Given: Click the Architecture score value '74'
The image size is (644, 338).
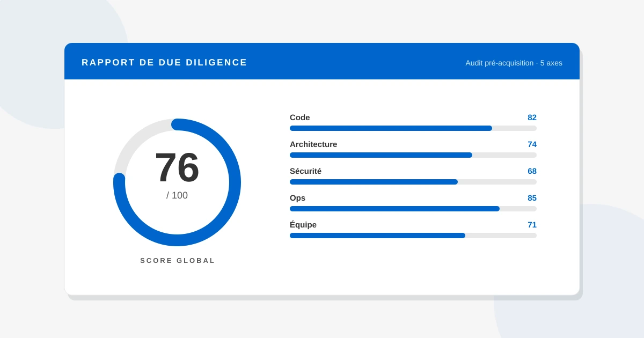Looking at the screenshot, I should click(x=532, y=144).
